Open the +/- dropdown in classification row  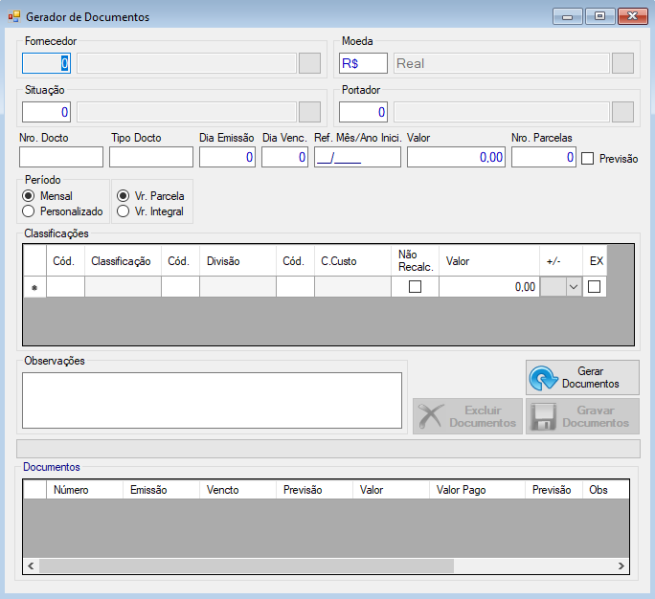pyautogui.click(x=574, y=287)
